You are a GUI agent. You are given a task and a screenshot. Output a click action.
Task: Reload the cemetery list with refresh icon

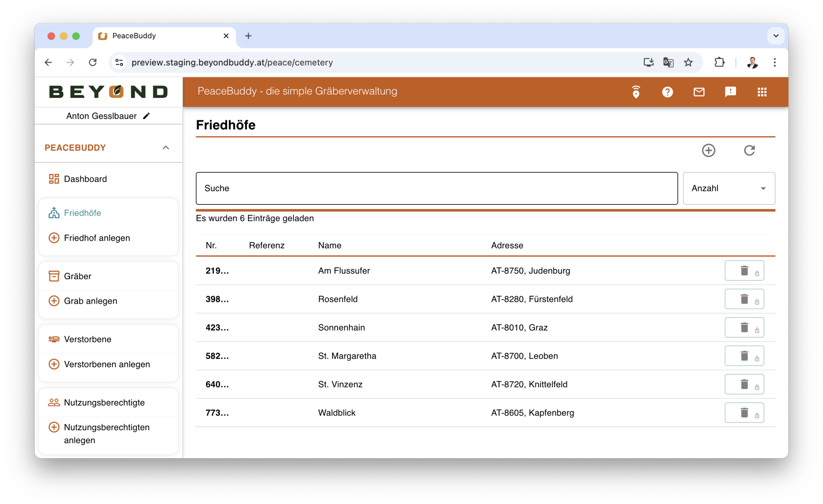click(x=749, y=150)
